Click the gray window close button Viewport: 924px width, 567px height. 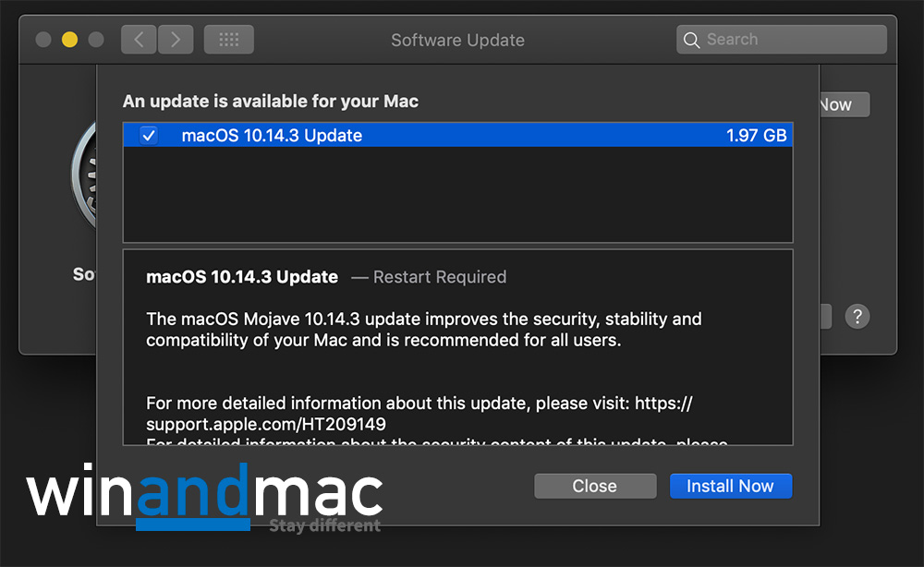point(43,40)
